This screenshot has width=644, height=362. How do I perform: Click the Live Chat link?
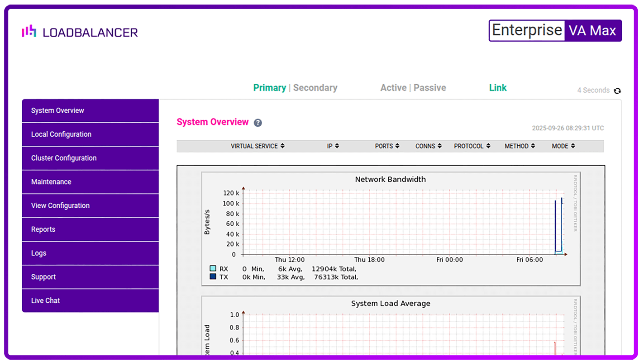tap(45, 300)
